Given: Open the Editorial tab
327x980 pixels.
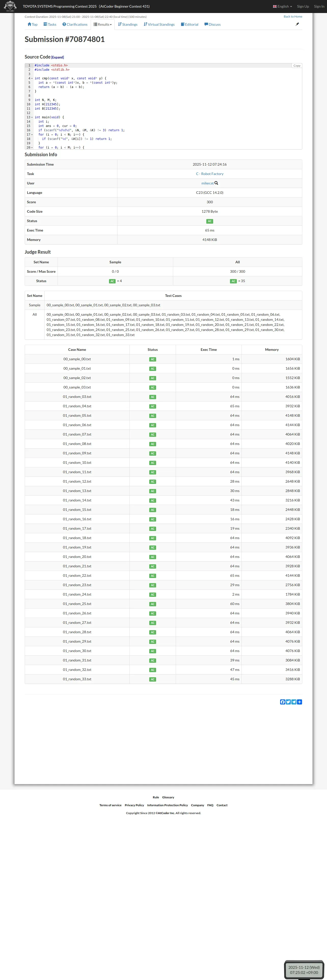Looking at the screenshot, I should 189,24.
